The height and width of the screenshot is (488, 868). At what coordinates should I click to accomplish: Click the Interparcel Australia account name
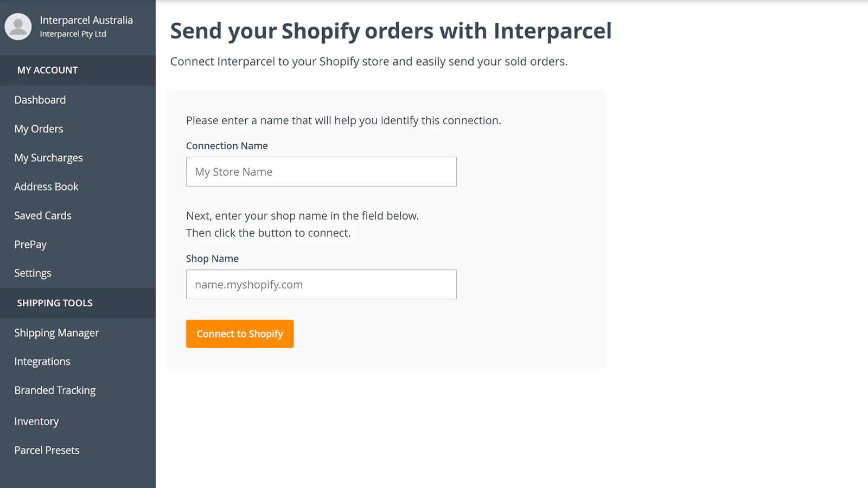point(86,20)
